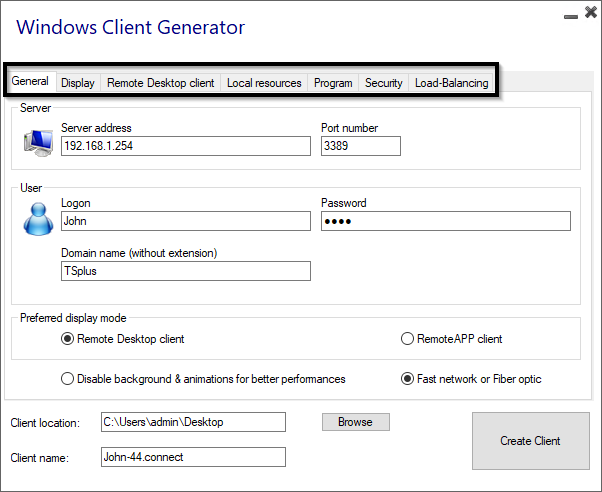The width and height of the screenshot is (602, 492).
Task: Open the Program tab
Action: [333, 83]
